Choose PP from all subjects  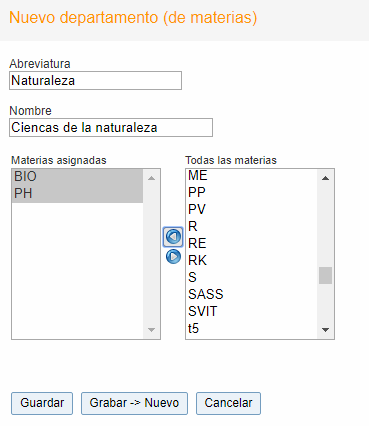pos(251,192)
